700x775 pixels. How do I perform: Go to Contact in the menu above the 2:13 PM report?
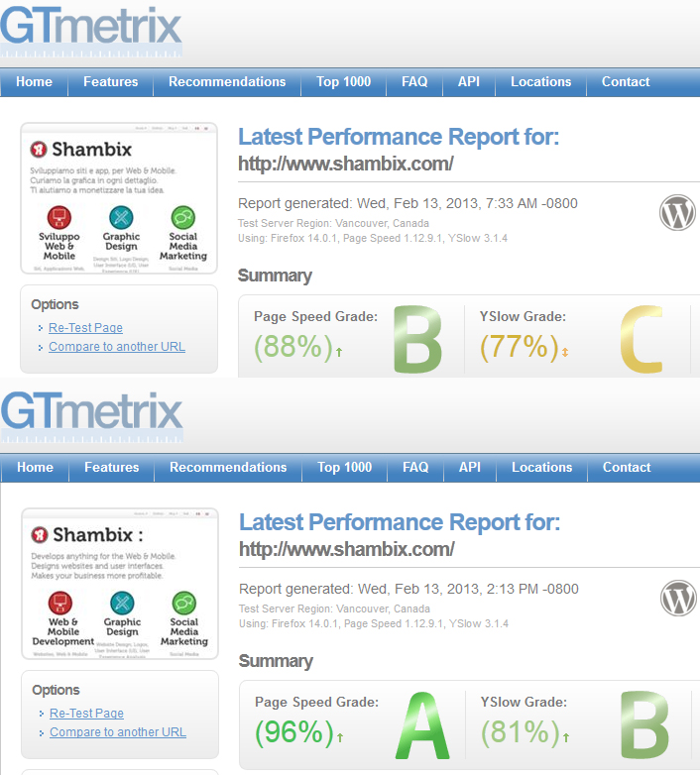(627, 468)
